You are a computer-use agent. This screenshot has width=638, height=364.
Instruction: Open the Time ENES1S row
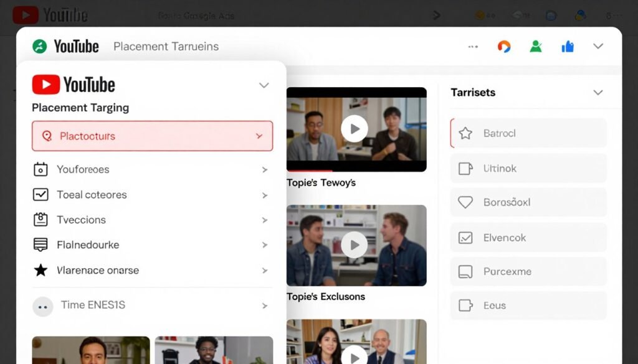(x=152, y=305)
